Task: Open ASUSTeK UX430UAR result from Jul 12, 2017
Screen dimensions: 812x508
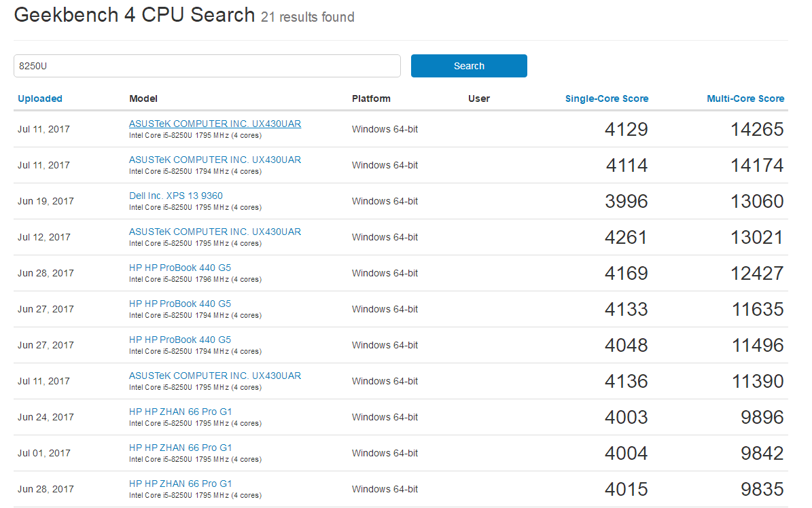Action: 215,232
